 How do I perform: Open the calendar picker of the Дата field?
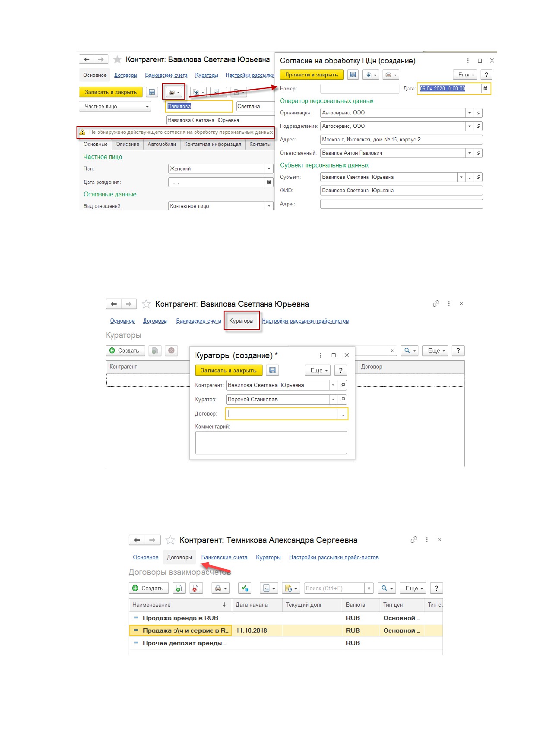(485, 88)
